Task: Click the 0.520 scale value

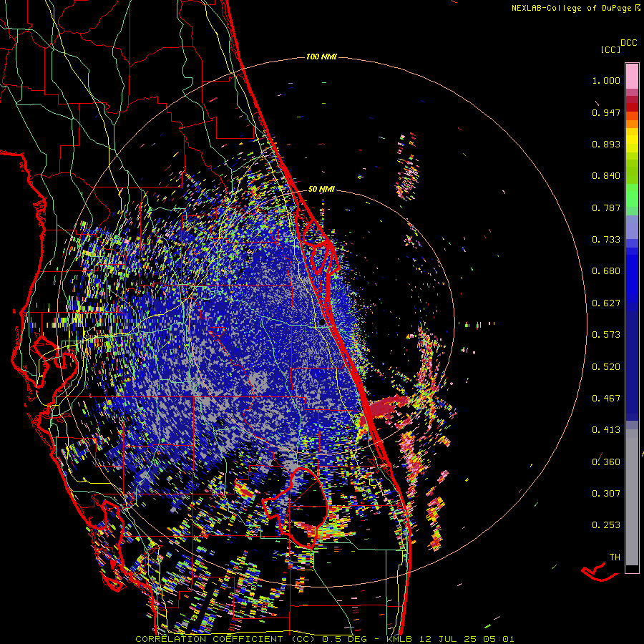Action: [606, 367]
